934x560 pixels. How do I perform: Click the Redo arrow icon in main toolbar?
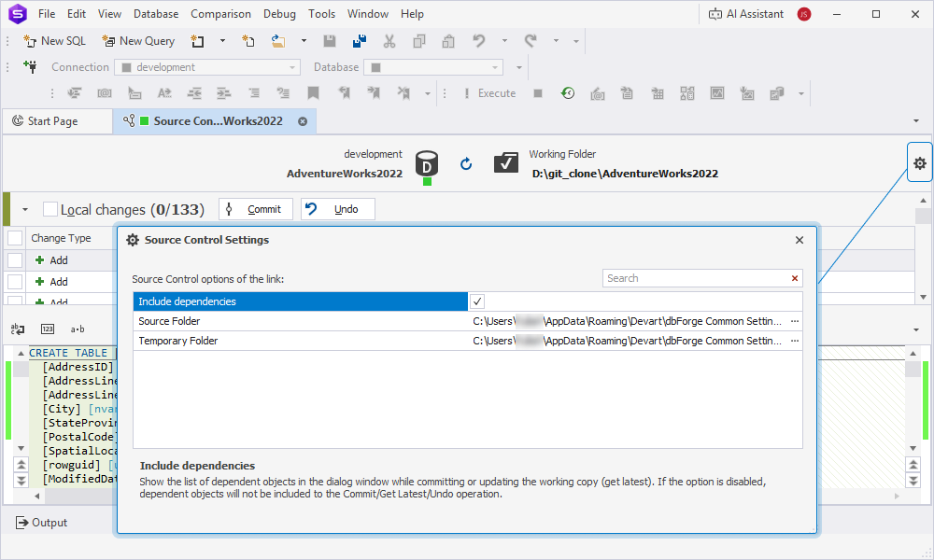(531, 41)
